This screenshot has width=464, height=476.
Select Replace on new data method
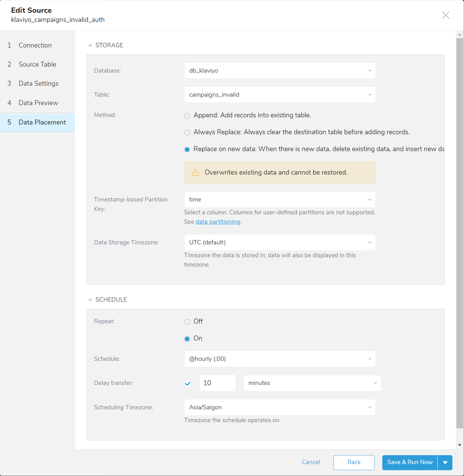click(x=187, y=150)
